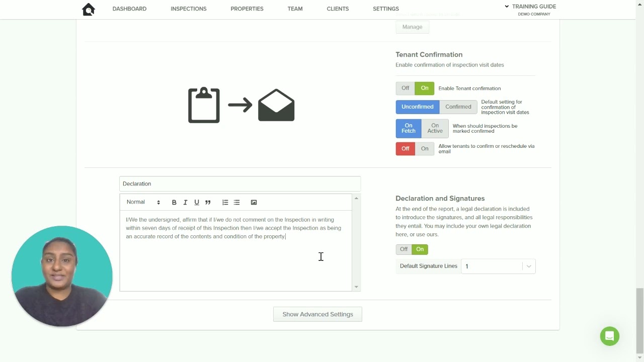Image resolution: width=644 pixels, height=362 pixels.
Task: Click the editor scroll up arrow
Action: 356,198
